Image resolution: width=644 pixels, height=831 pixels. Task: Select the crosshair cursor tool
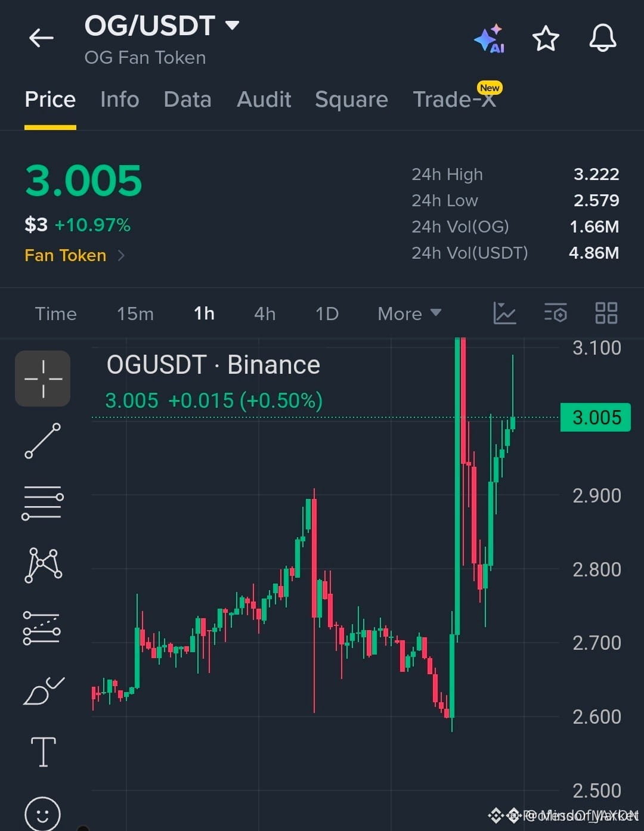(43, 379)
